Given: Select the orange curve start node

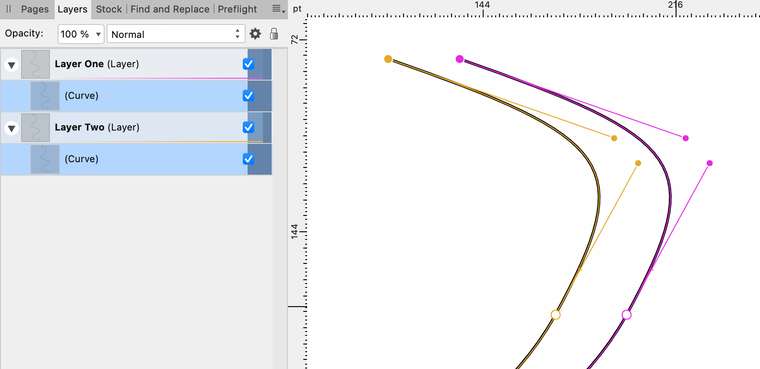Looking at the screenshot, I should pos(388,59).
